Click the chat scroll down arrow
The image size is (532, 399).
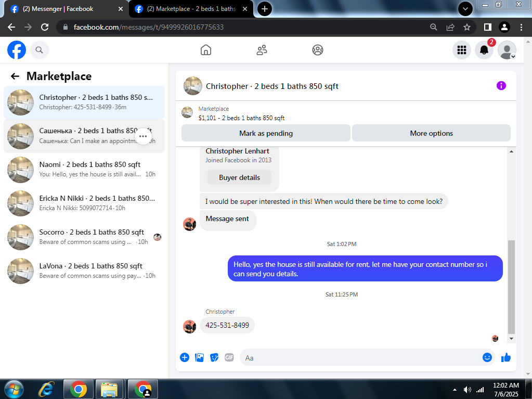click(511, 339)
